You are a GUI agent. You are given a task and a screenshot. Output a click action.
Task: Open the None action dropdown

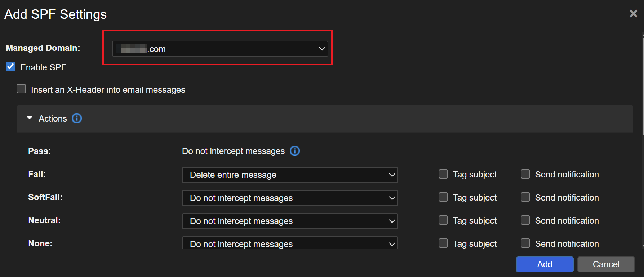[290, 243]
